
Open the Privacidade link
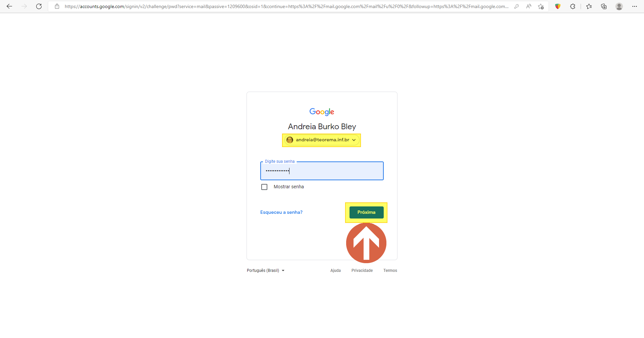click(x=362, y=271)
